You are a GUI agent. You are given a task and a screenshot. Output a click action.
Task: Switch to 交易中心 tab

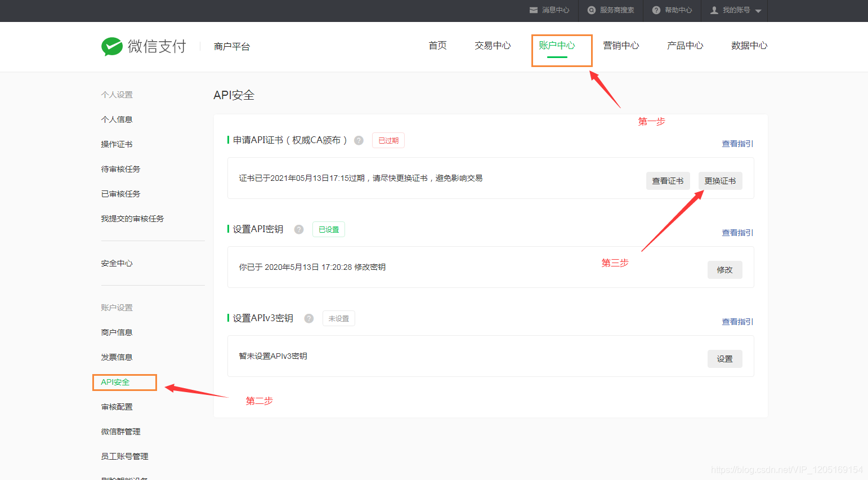(493, 46)
